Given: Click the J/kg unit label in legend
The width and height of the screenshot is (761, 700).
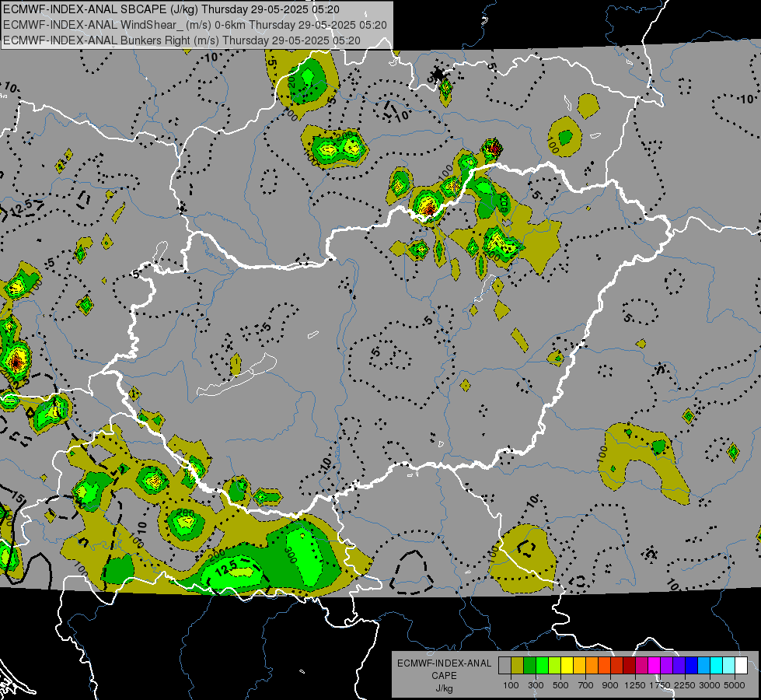Looking at the screenshot, I should pos(444,688).
